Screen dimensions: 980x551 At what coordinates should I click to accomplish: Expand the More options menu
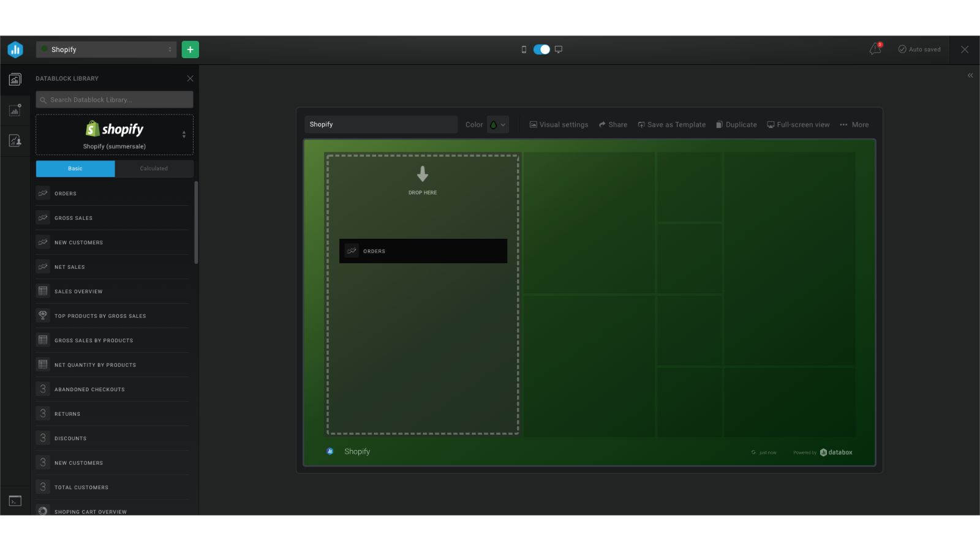pyautogui.click(x=854, y=124)
